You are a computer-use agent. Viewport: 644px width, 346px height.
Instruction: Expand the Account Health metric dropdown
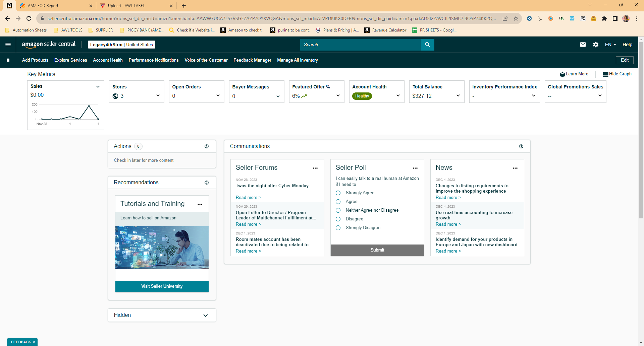pyautogui.click(x=398, y=96)
